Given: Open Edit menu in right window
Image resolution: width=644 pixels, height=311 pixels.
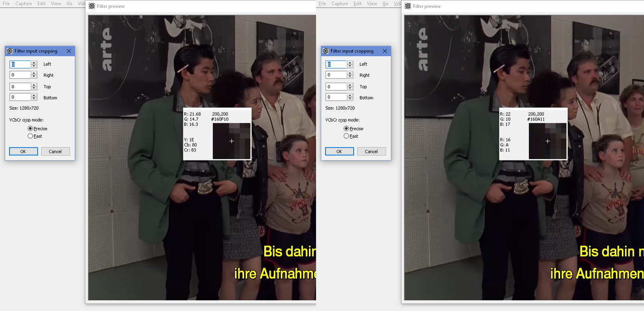Looking at the screenshot, I should click(357, 4).
